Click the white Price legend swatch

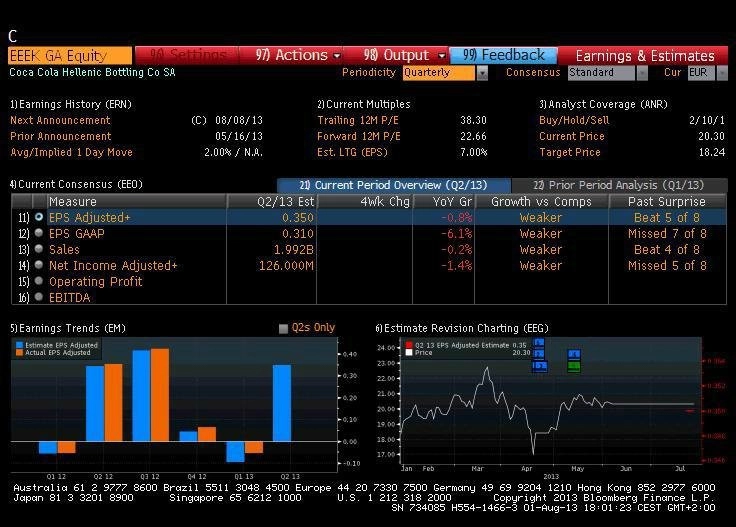409,352
